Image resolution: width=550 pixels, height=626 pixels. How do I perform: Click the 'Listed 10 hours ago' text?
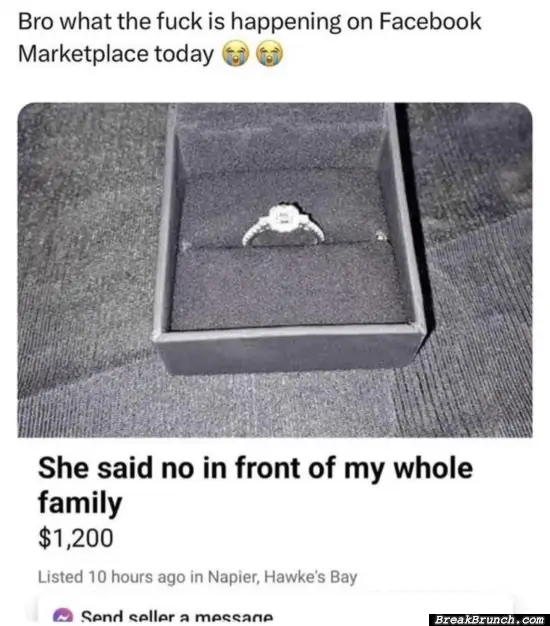[112, 577]
